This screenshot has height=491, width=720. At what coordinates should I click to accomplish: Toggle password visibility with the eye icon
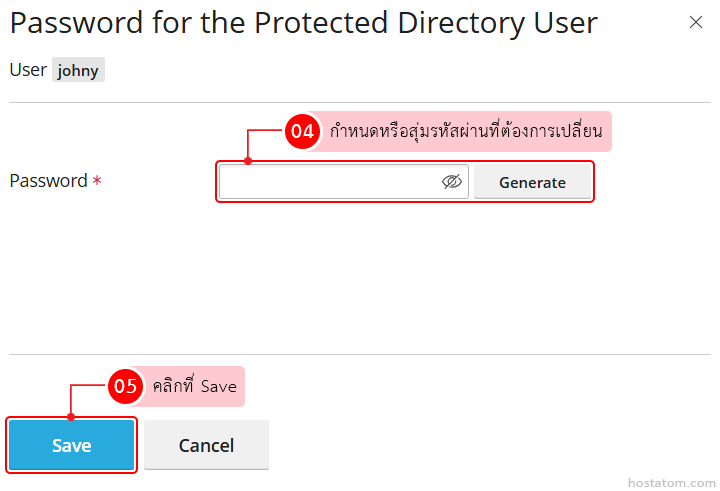(451, 182)
